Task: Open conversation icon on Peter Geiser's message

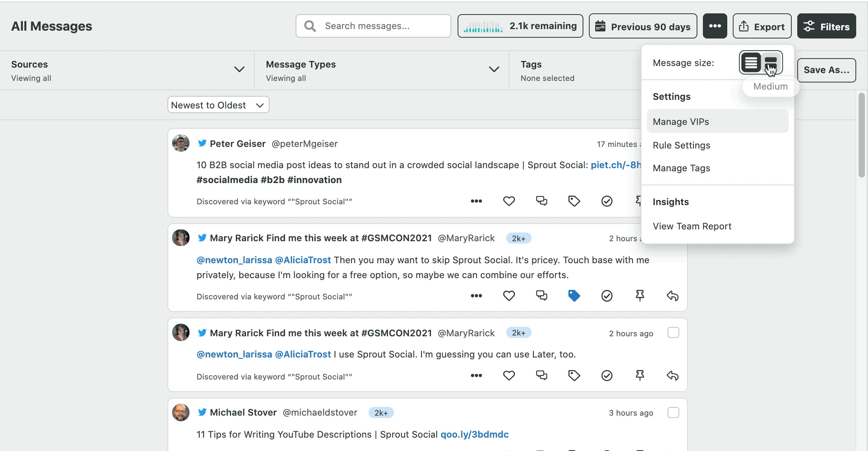Action: point(542,201)
